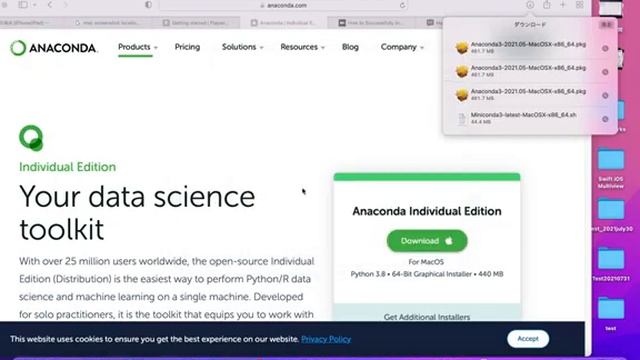Expand the Products menu
This screenshot has height=360, width=640.
(x=138, y=47)
